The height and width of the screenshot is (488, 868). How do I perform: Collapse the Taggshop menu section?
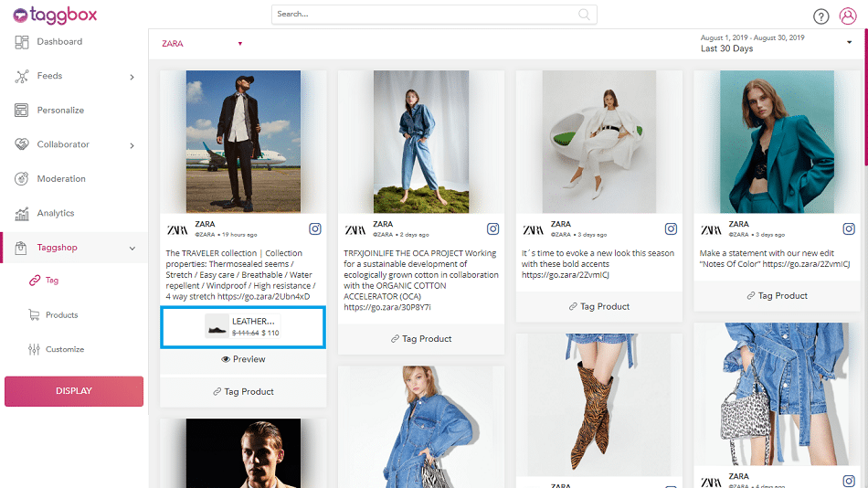(x=132, y=248)
